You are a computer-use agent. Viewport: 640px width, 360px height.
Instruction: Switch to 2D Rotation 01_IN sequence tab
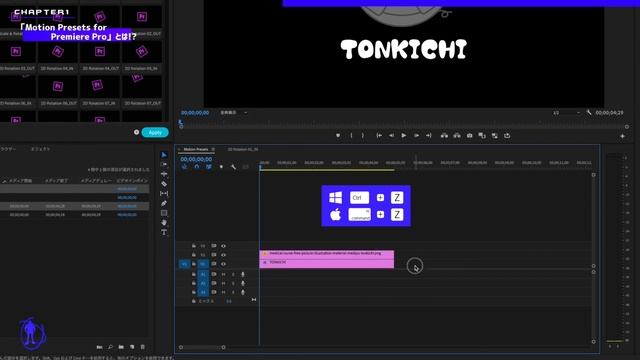click(x=243, y=149)
